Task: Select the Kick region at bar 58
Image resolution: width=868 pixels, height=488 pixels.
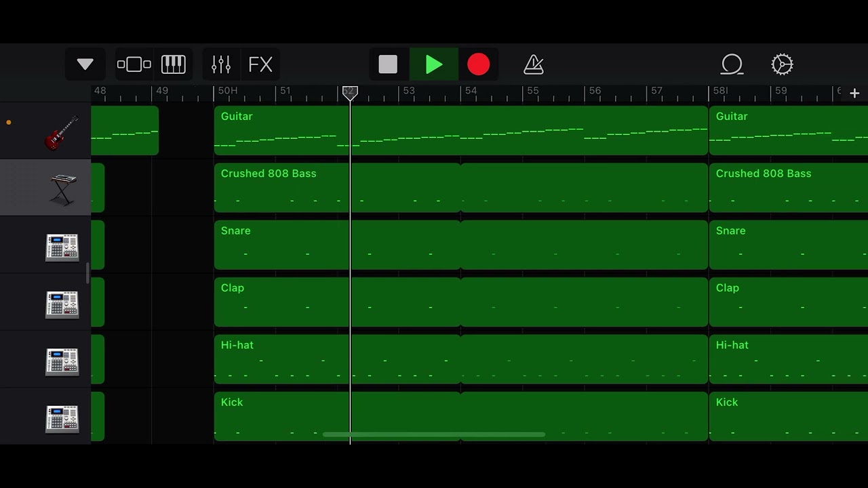Action: coord(788,417)
